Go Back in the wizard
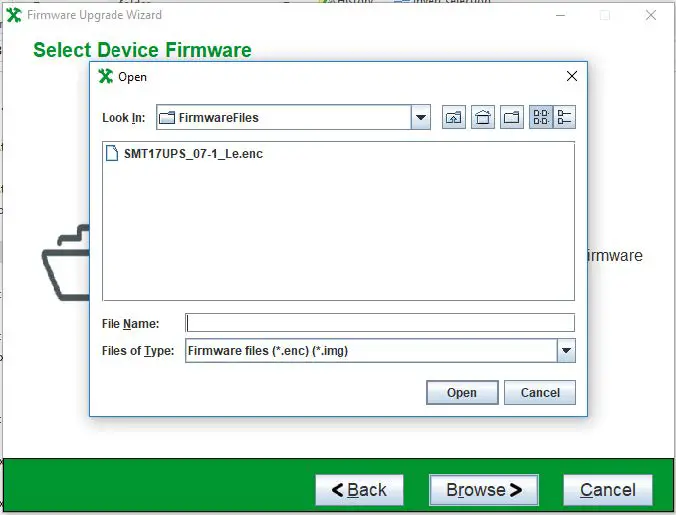676x515 pixels. (x=359, y=490)
